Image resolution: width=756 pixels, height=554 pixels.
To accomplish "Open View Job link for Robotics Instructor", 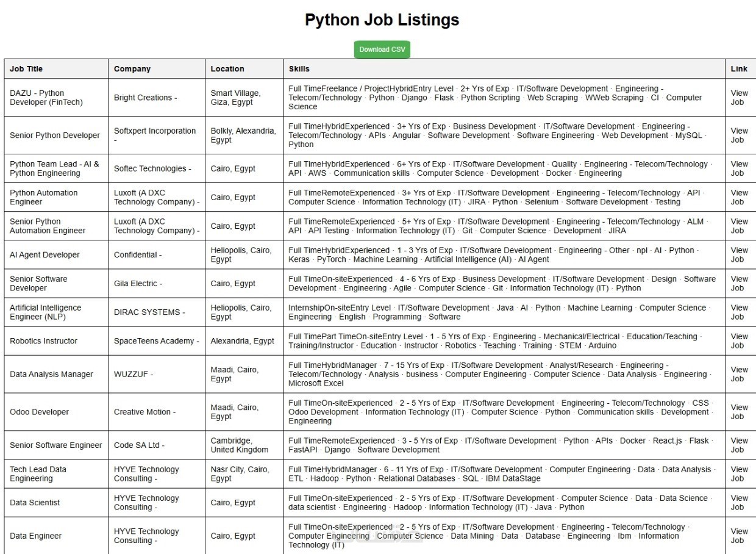I will point(739,340).
